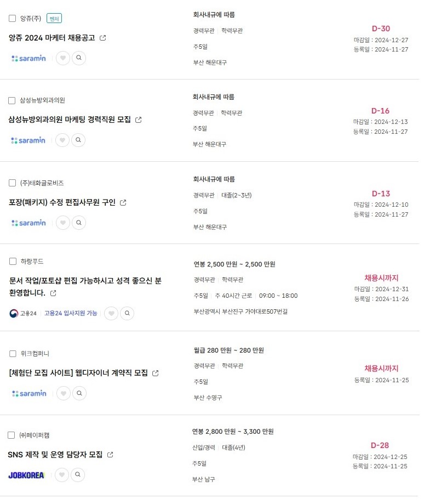Open magnifier preview for 앙쥬 2024 마케터 job

pyautogui.click(x=79, y=58)
